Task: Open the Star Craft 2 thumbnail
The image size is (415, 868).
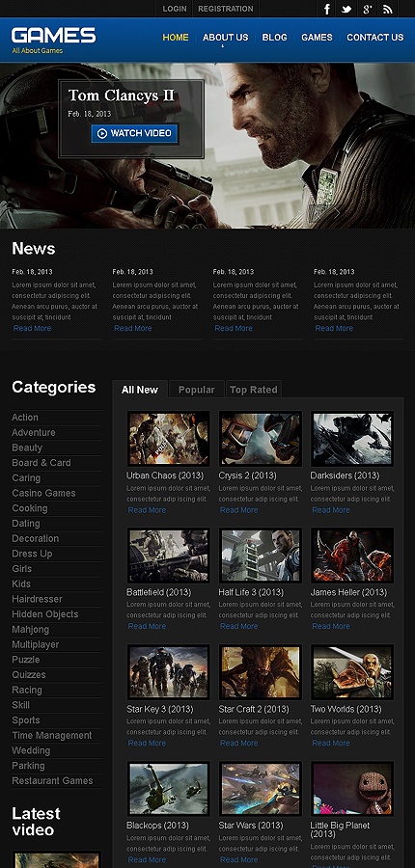Action: point(261,672)
